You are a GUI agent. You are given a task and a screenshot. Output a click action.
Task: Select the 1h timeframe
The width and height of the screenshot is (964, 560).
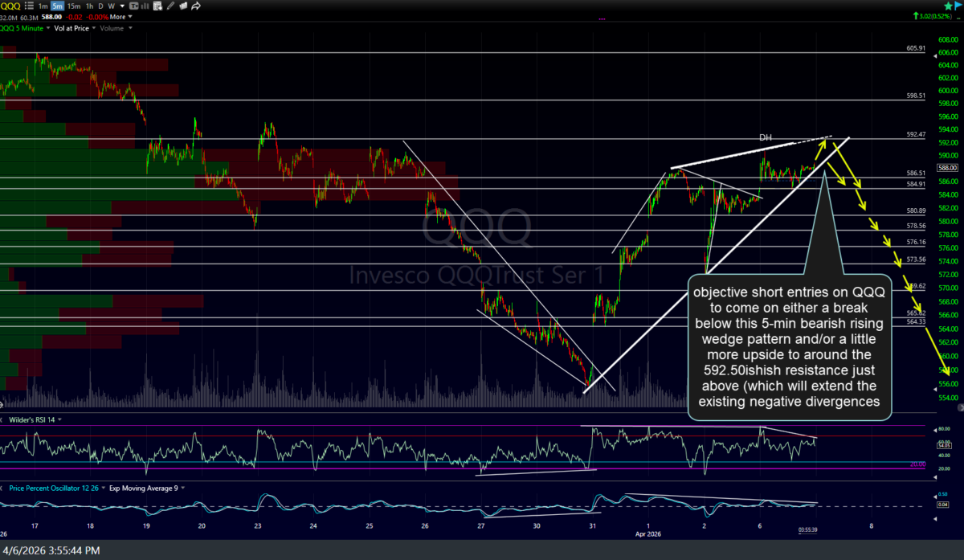[91, 6]
